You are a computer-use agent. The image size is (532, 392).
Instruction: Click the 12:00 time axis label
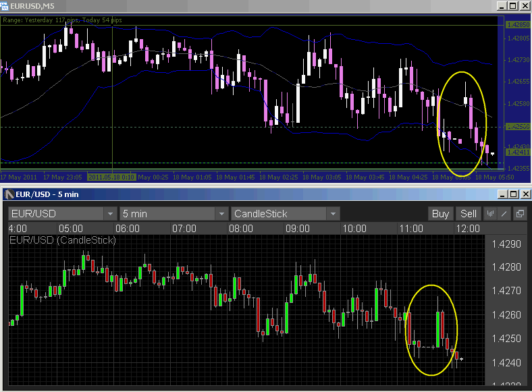[x=468, y=229]
